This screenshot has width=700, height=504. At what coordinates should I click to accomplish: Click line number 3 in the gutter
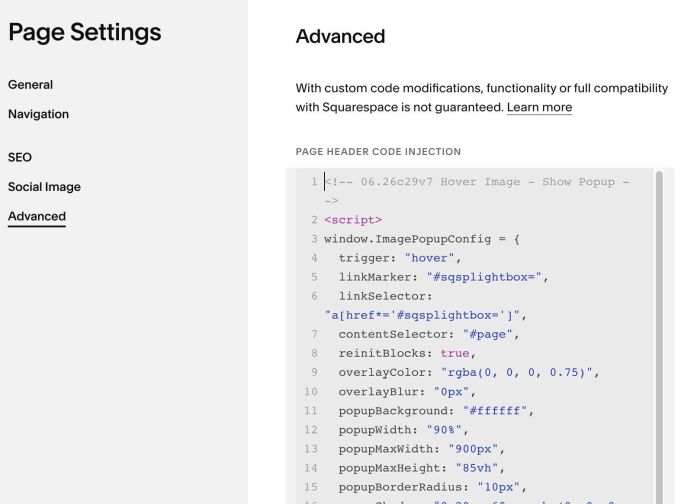pyautogui.click(x=314, y=239)
